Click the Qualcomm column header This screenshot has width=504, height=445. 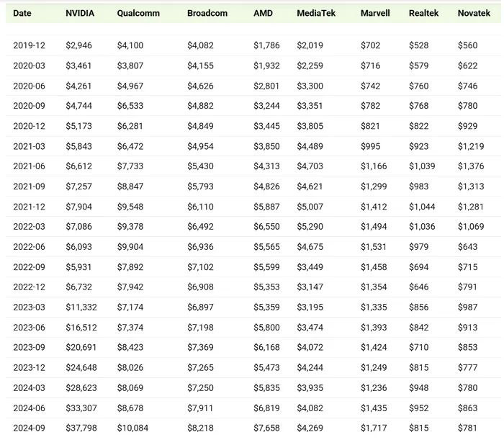(138, 13)
